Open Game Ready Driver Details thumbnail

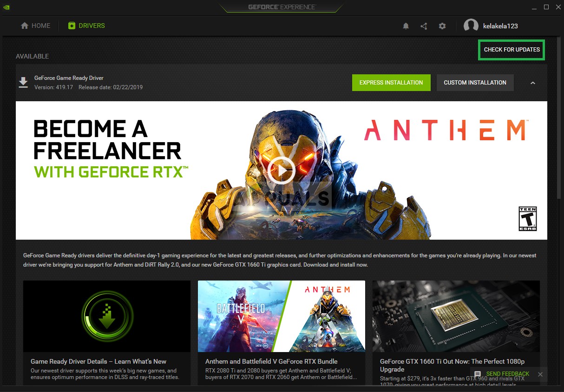pos(107,316)
